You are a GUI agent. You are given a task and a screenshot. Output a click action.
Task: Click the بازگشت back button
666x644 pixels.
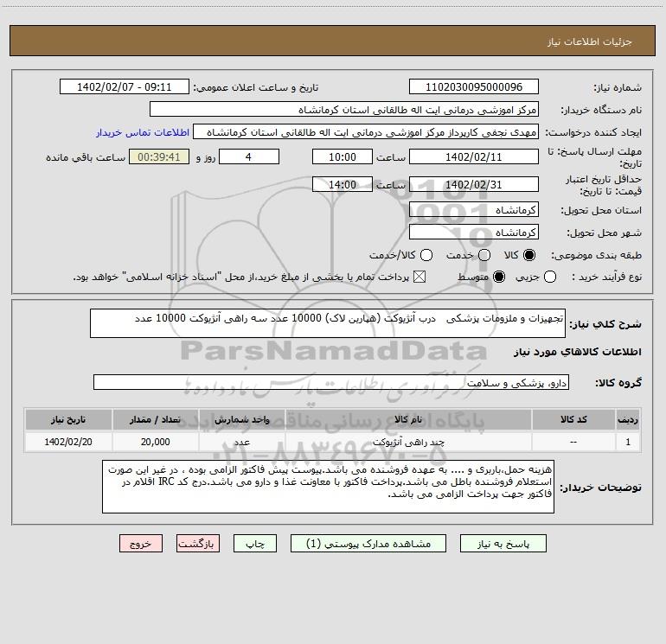click(x=198, y=544)
